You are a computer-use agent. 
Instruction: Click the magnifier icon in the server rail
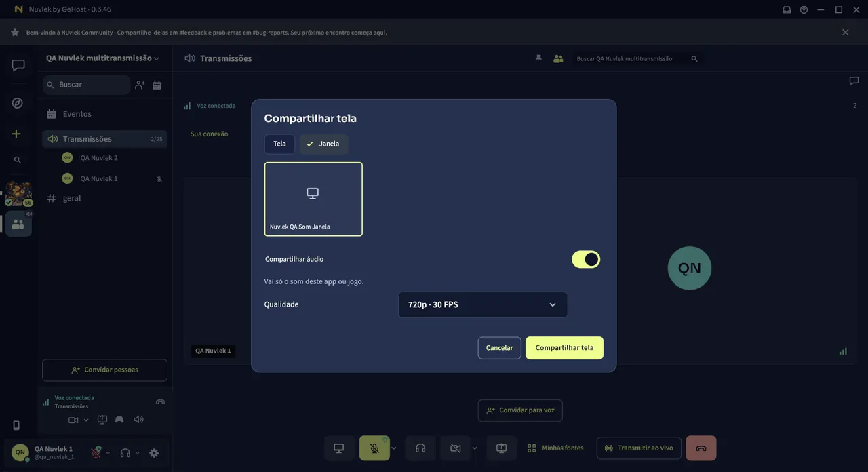click(18, 160)
